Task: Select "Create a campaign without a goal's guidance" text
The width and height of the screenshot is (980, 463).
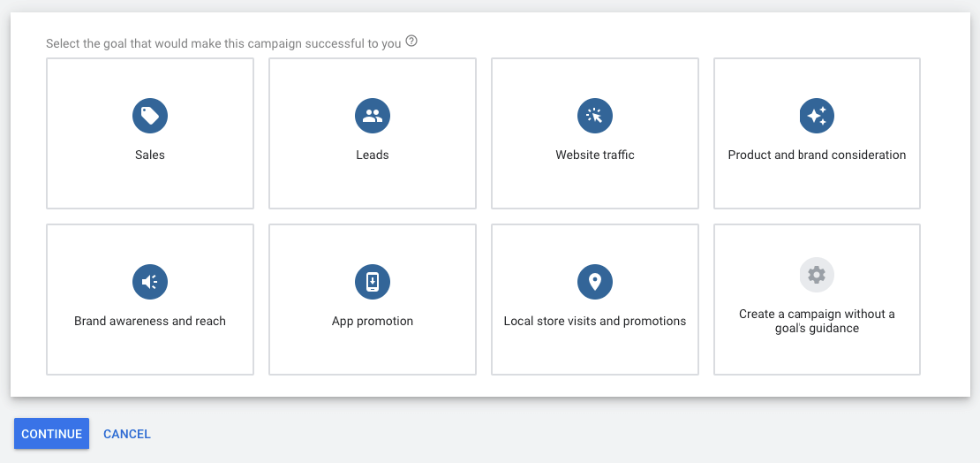Action: tap(817, 321)
